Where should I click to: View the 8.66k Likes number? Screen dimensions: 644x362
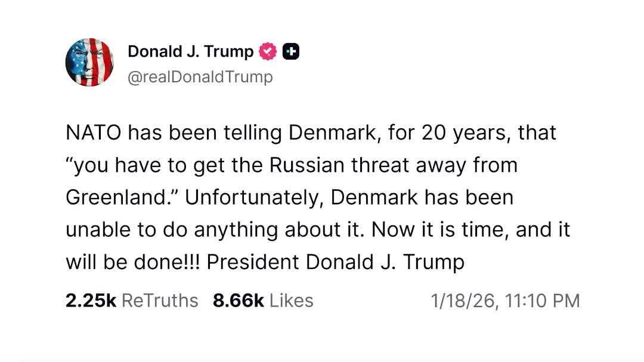(x=238, y=300)
